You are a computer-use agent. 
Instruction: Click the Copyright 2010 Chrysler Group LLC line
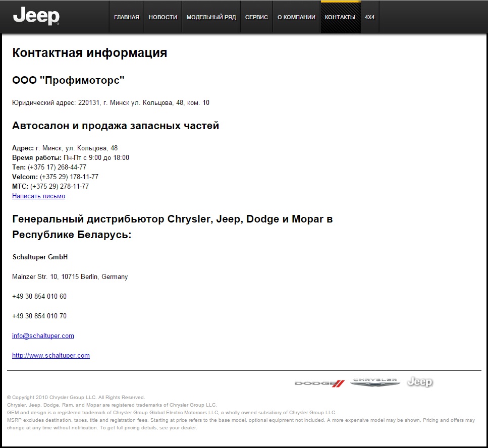[x=76, y=397]
